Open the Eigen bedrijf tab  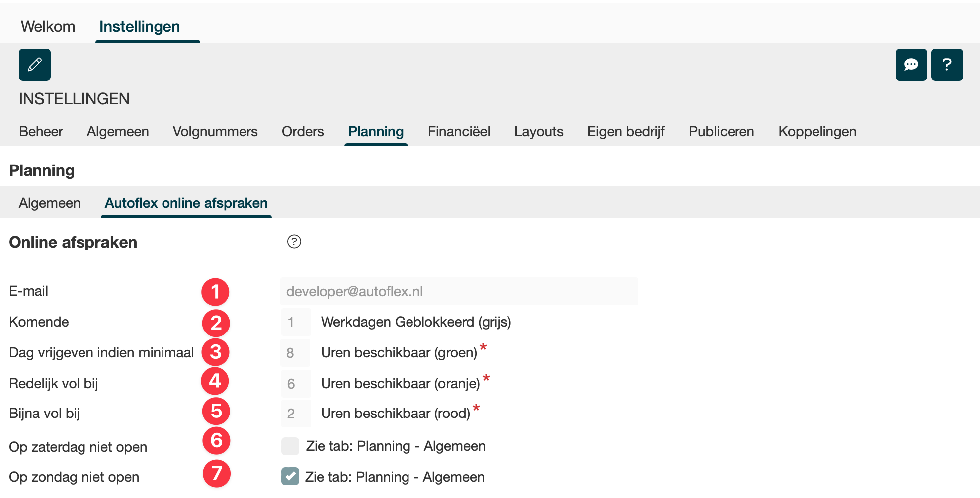[x=626, y=132]
